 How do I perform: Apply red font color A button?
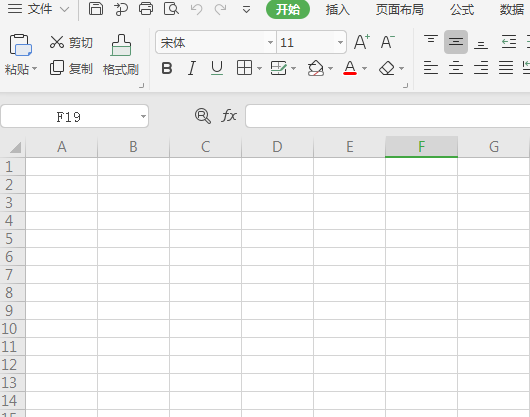350,69
